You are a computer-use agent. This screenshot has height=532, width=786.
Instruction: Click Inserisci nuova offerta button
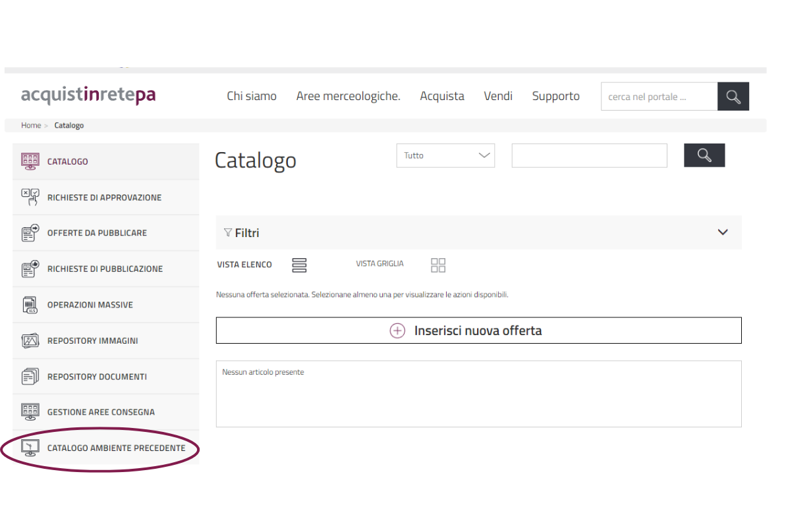(478, 331)
